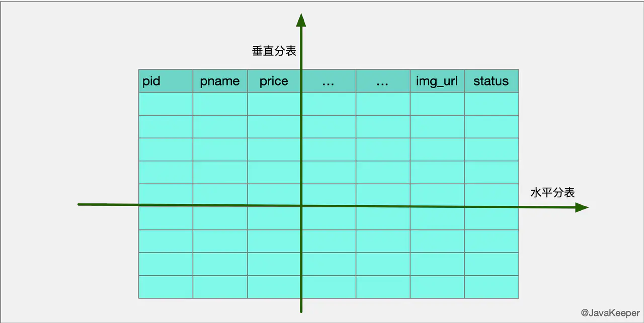This screenshot has height=323, width=644.
Task: Click the 垂直分表 label
Action: pyautogui.click(x=273, y=50)
